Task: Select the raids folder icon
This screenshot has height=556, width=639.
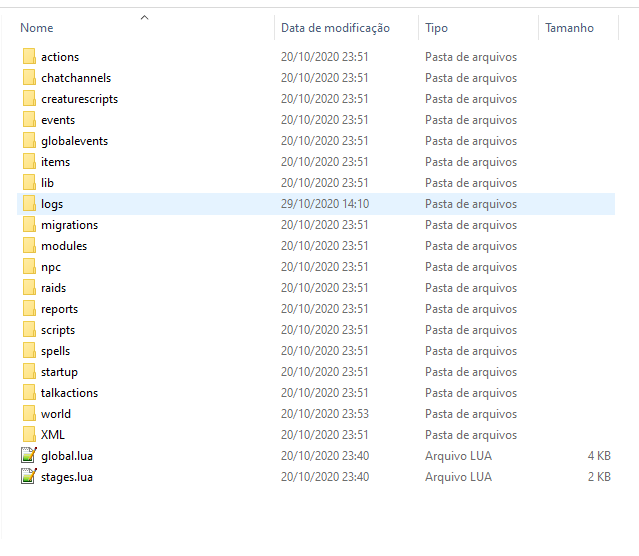Action: 29,287
